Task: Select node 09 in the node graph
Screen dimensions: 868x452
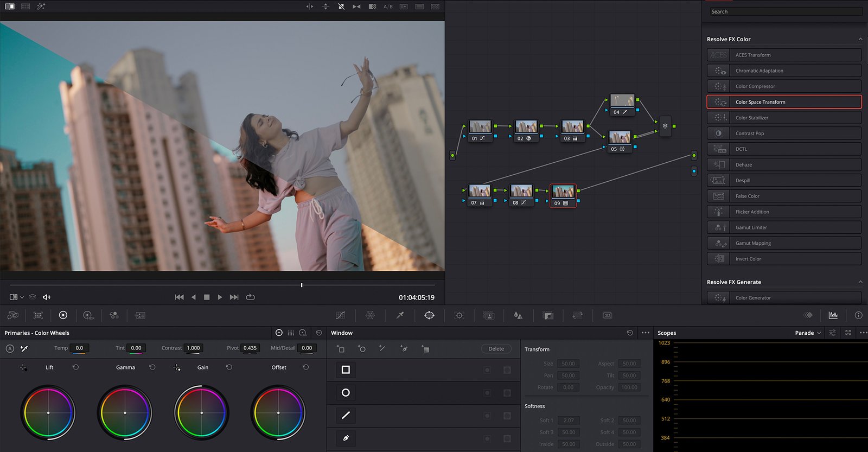Action: coord(563,195)
